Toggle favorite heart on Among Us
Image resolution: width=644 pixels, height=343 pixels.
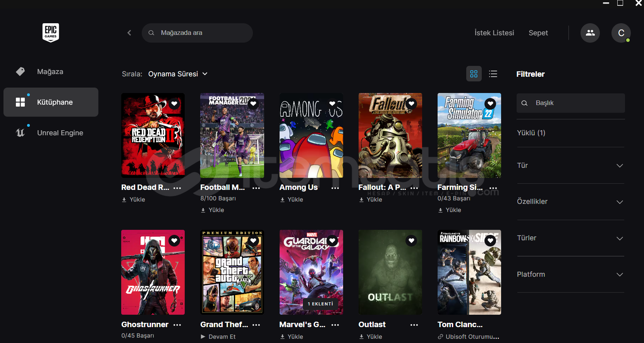point(332,103)
